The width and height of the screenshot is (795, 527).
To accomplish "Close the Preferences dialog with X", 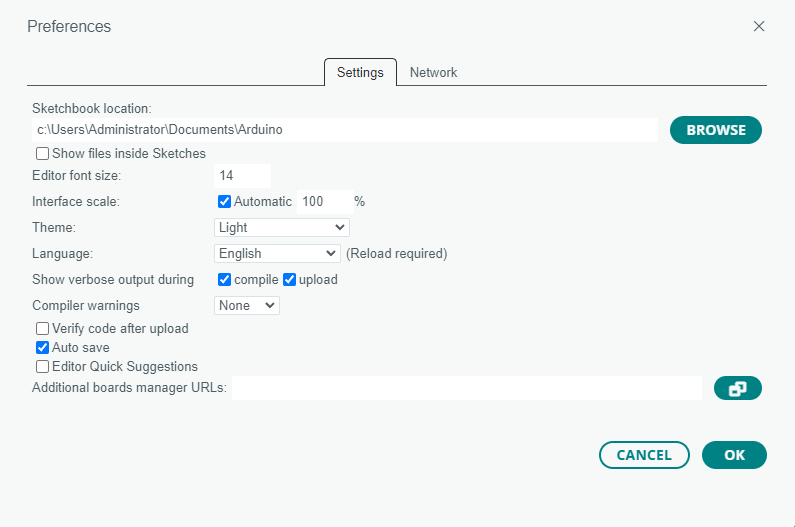I will point(758,26).
